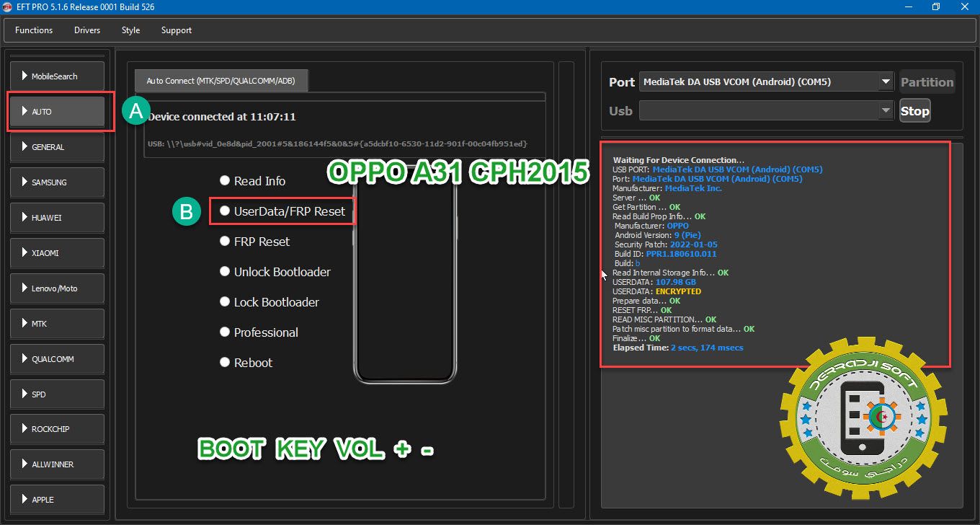980x525 pixels.
Task: Click the 'Android Version: 9 (Pie)' log line
Action: tap(658, 235)
